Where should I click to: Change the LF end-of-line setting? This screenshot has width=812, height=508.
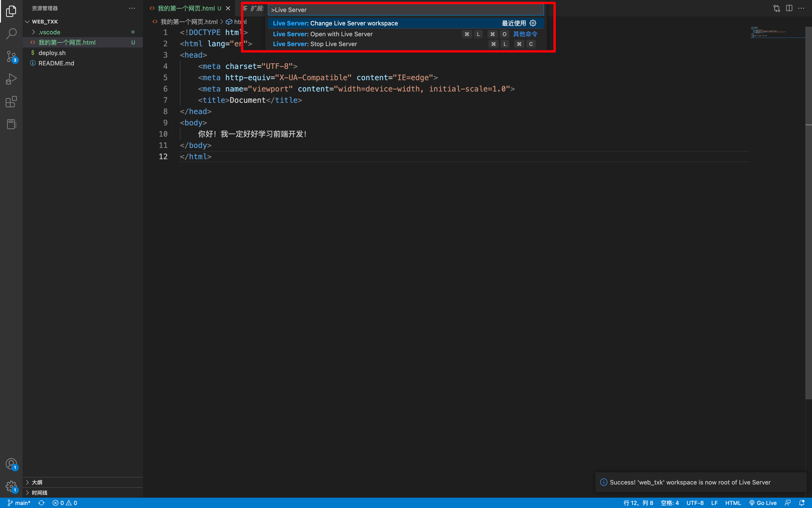[714, 503]
